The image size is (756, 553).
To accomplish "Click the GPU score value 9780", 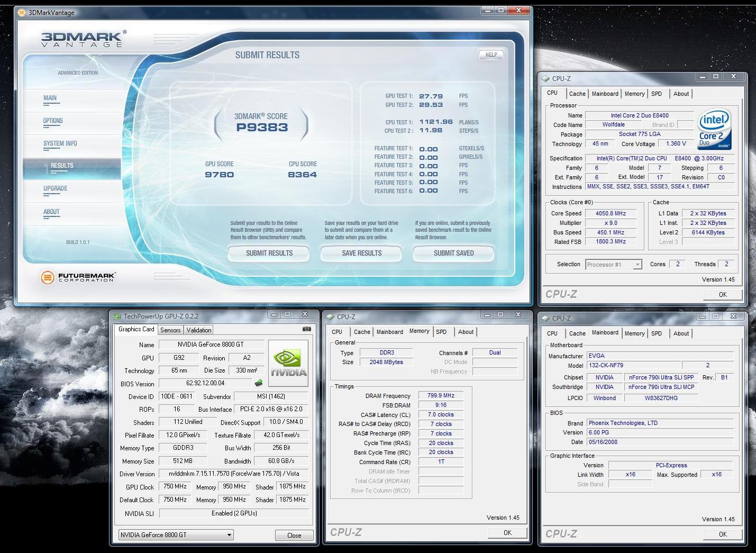I will pos(219,175).
